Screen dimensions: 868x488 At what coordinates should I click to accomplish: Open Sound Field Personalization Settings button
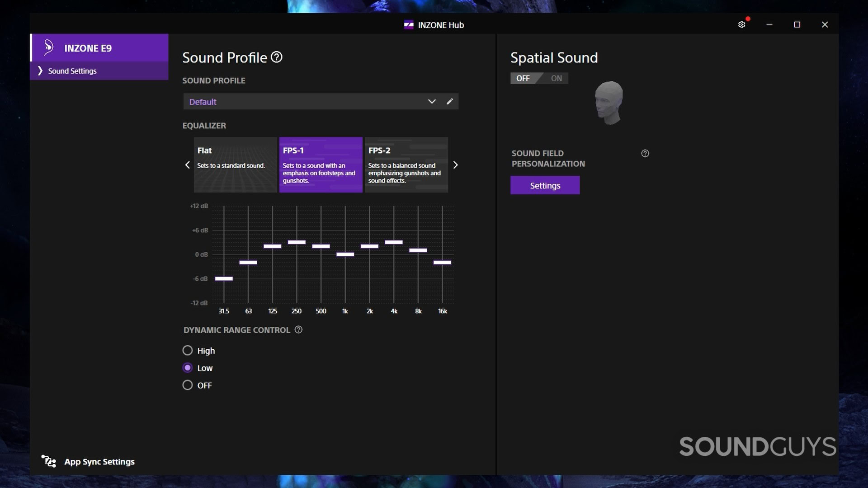pyautogui.click(x=545, y=185)
